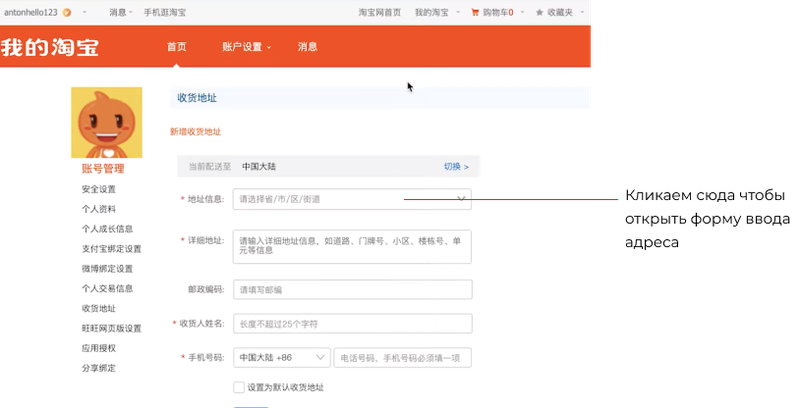800x408 pixels.
Task: Open 微博绑定设置 in sidebar
Action: tap(107, 269)
